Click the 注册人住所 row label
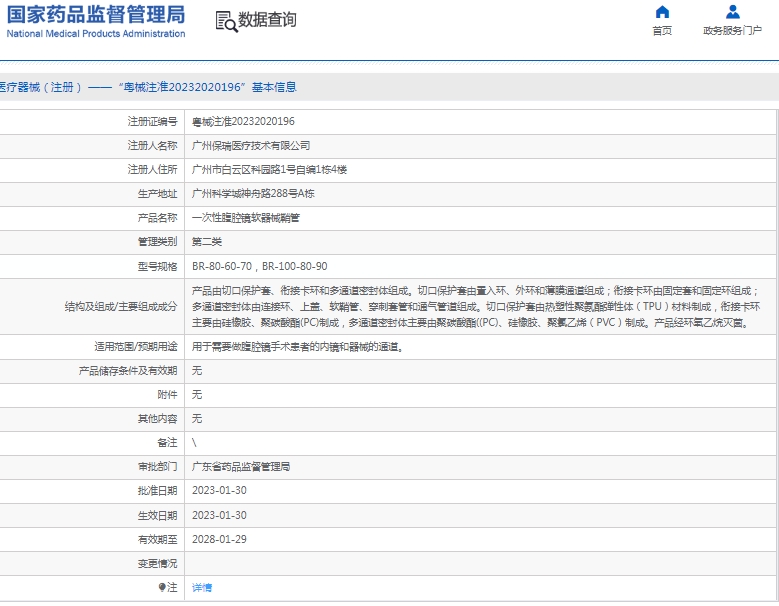The height and width of the screenshot is (606, 779). click(152, 170)
